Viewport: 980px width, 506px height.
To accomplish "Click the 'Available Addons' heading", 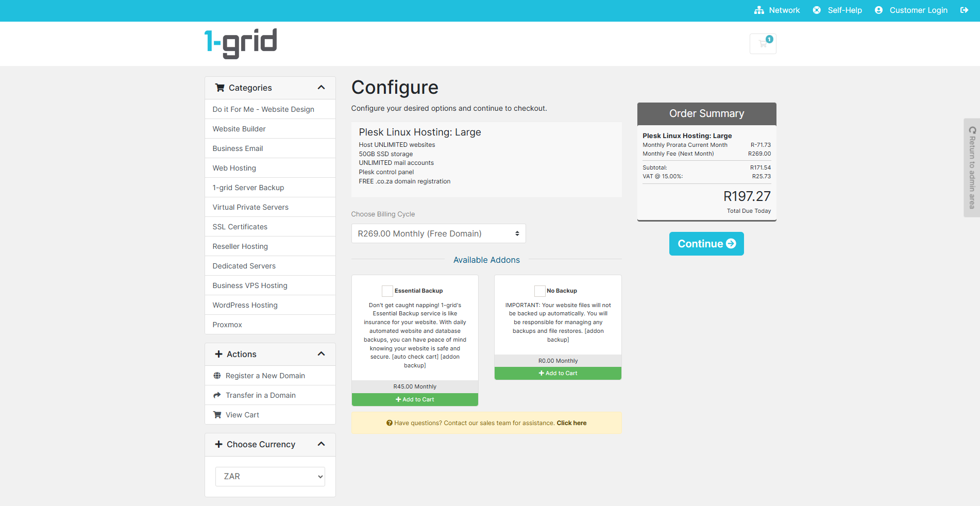I will coord(486,260).
